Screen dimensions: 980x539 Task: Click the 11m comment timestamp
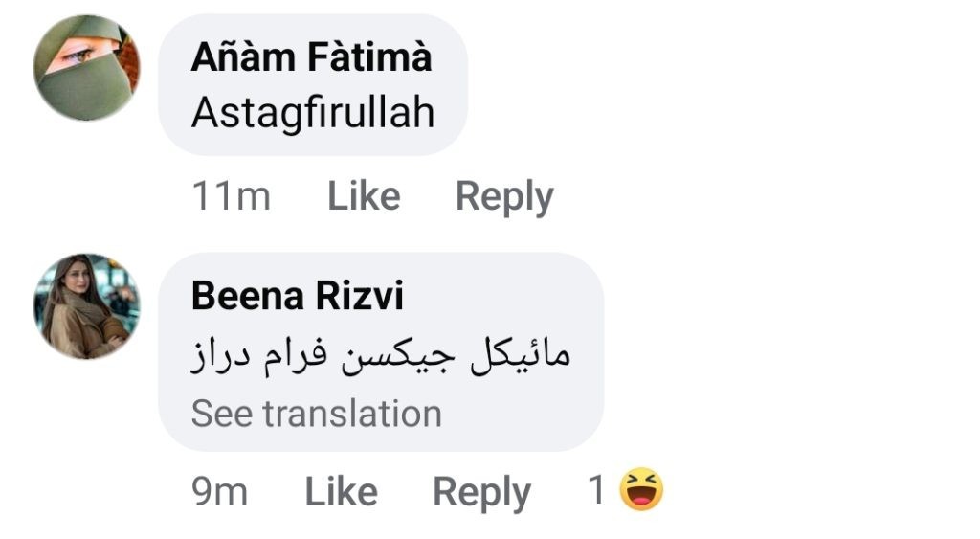click(x=231, y=196)
